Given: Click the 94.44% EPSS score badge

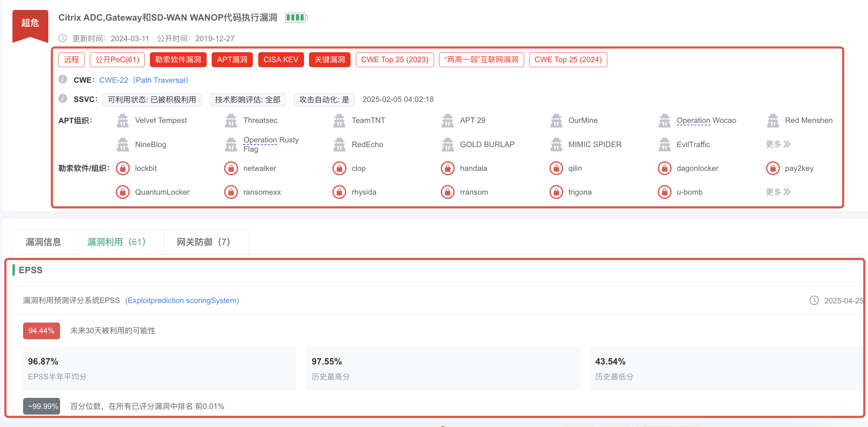Looking at the screenshot, I should [42, 331].
